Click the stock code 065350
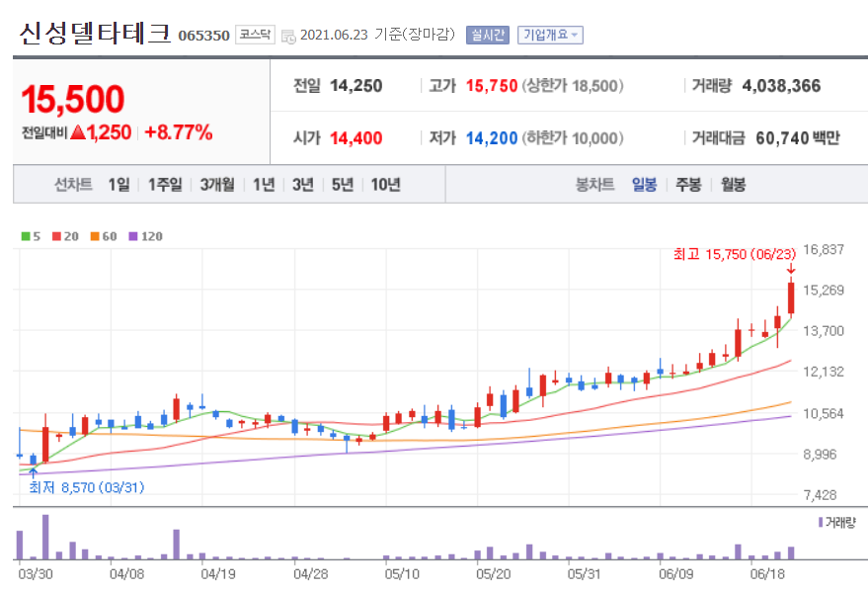Image resolution: width=868 pixels, height=591 pixels. pyautogui.click(x=203, y=36)
